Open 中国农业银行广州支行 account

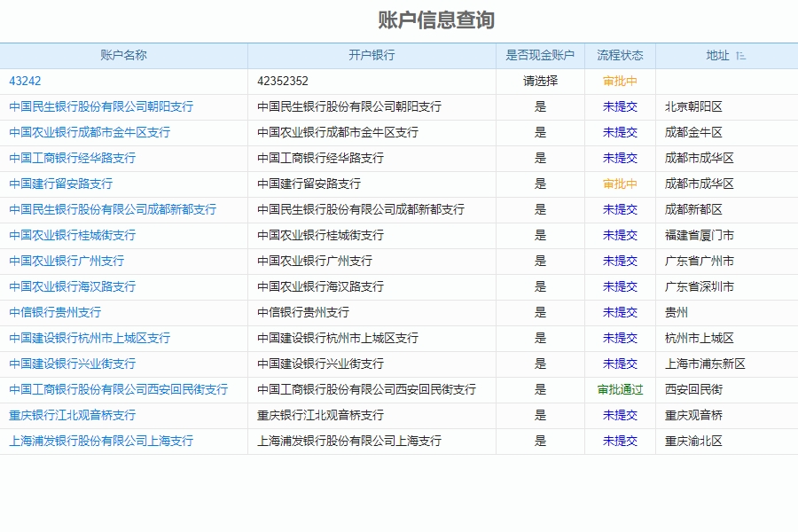(67, 261)
